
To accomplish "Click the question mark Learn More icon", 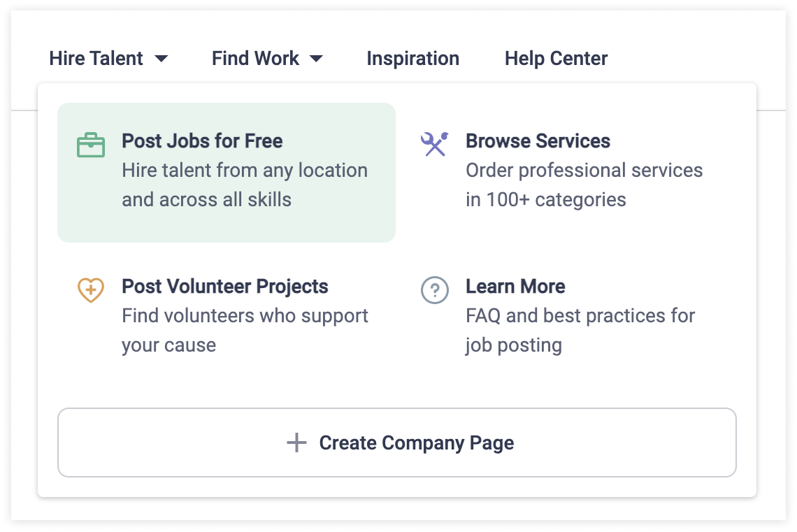I will (435, 290).
